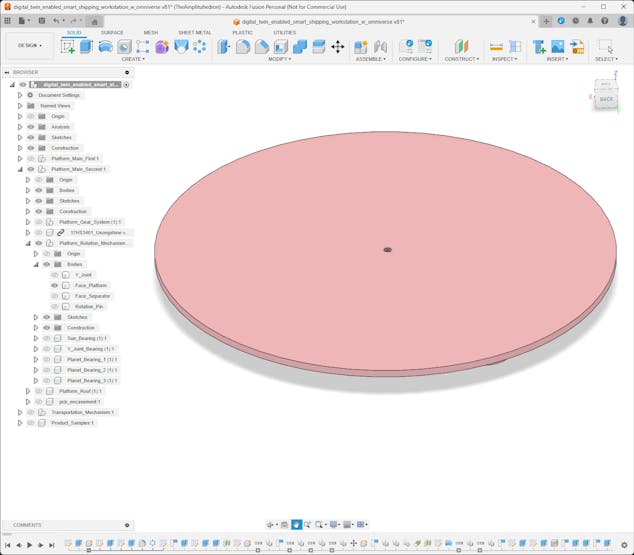Image resolution: width=634 pixels, height=555 pixels.
Task: Switch to the SHEET METAL tab
Action: (x=194, y=32)
